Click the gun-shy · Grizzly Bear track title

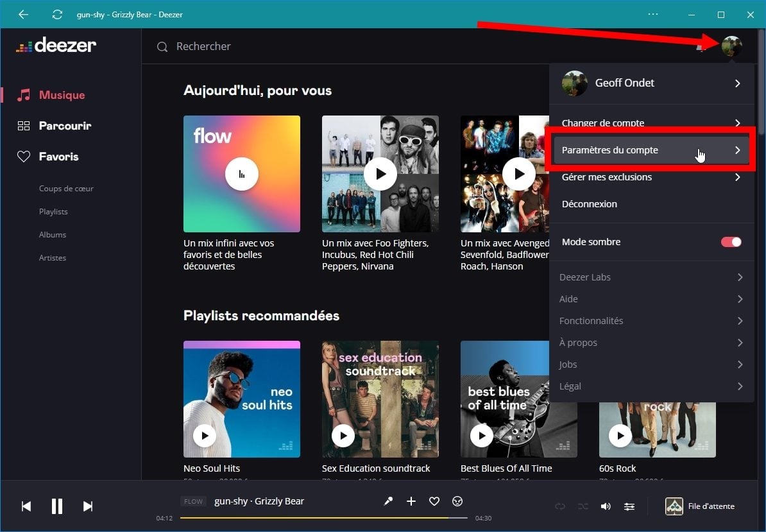[259, 501]
